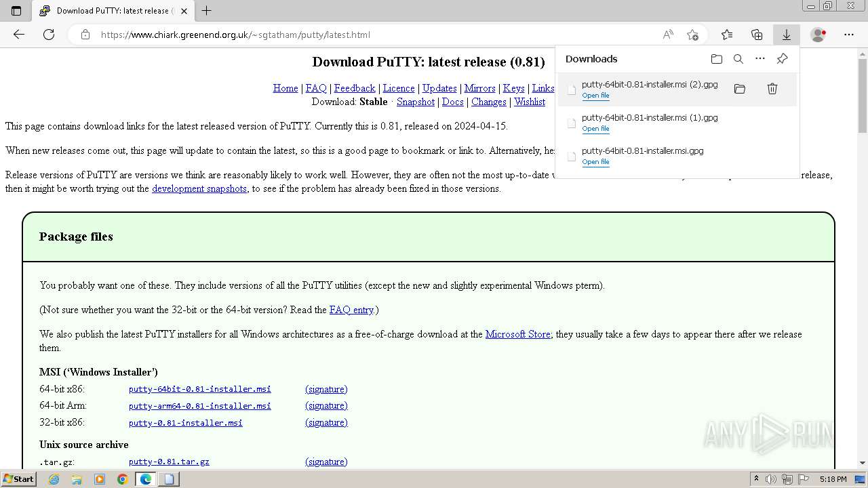Image resolution: width=868 pixels, height=488 pixels.
Task: Open file for installer.msi (1).gpg
Action: click(595, 129)
